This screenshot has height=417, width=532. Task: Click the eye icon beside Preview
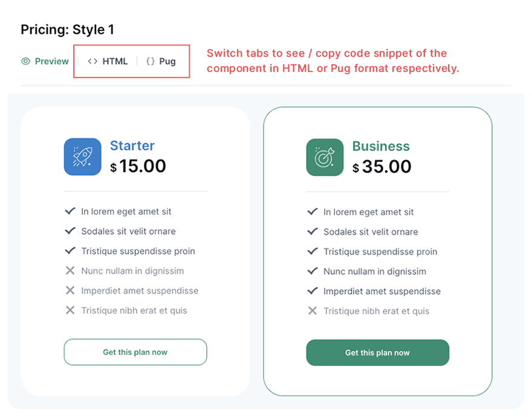tap(25, 61)
